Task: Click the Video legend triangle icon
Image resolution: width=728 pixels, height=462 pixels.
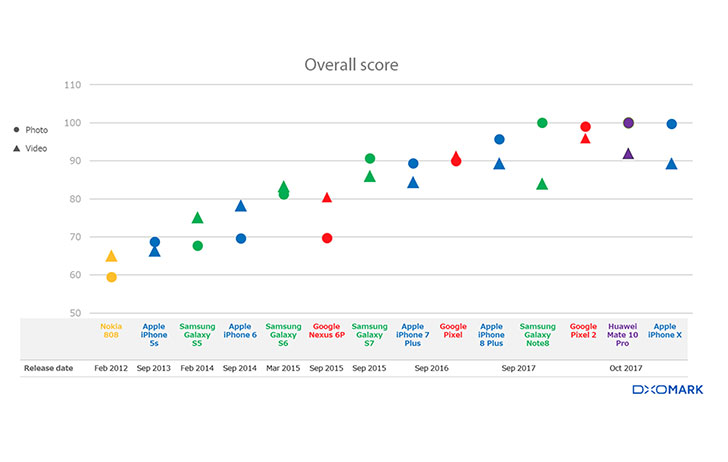Action: 17,148
